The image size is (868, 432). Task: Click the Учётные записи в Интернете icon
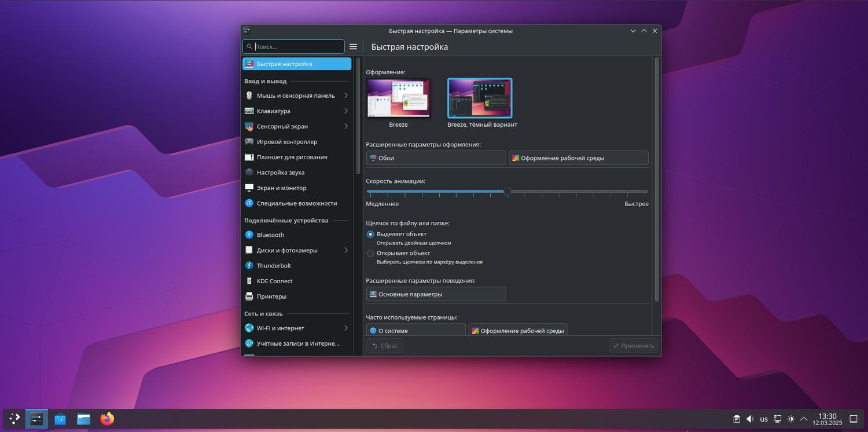click(249, 343)
